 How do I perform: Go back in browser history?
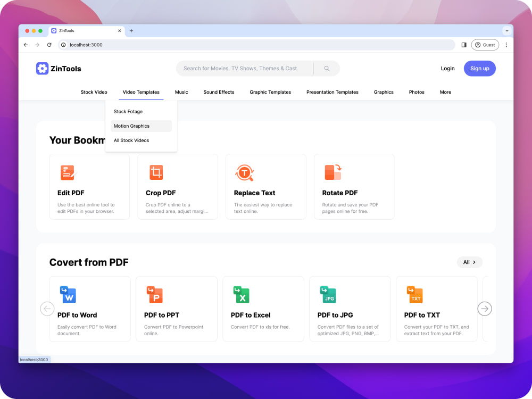click(x=26, y=45)
